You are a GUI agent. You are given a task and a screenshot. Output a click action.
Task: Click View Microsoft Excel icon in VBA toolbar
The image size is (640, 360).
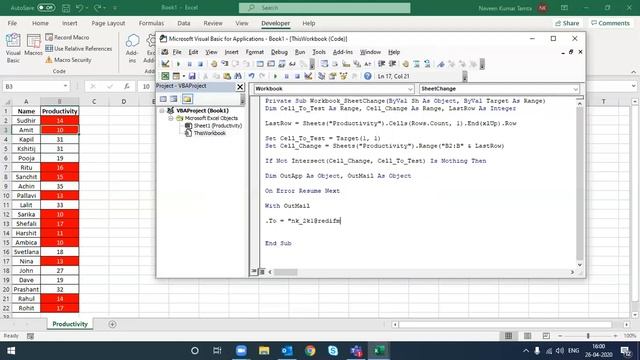click(165, 76)
